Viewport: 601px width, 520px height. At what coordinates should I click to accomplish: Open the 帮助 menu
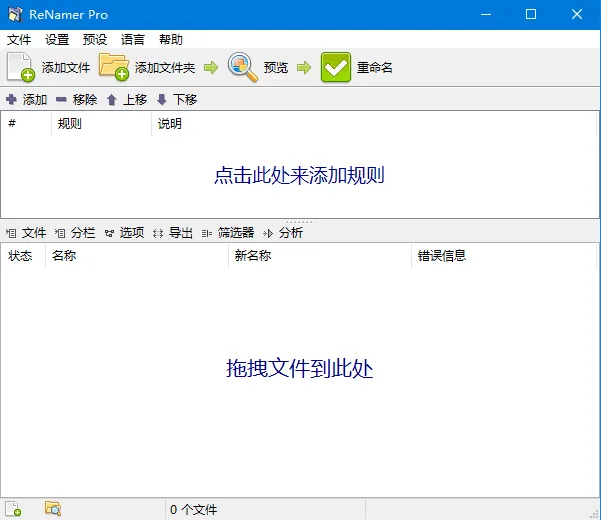pos(171,39)
